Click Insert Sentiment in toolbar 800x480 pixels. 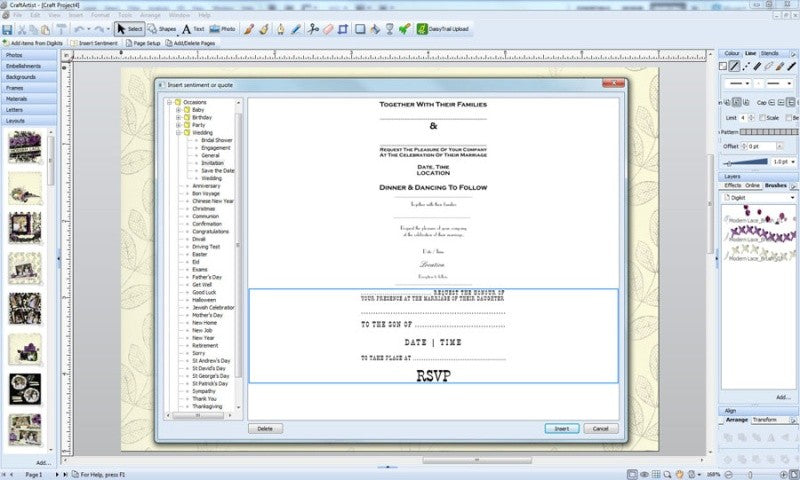(94, 43)
